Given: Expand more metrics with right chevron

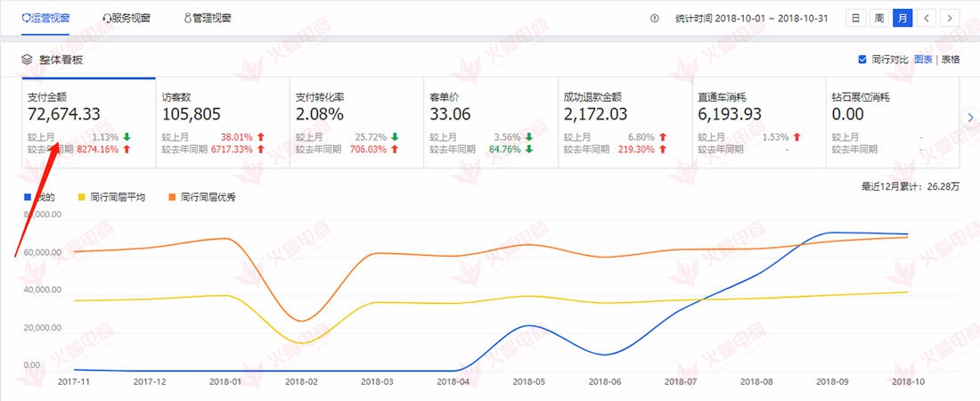Looking at the screenshot, I should coord(971,118).
